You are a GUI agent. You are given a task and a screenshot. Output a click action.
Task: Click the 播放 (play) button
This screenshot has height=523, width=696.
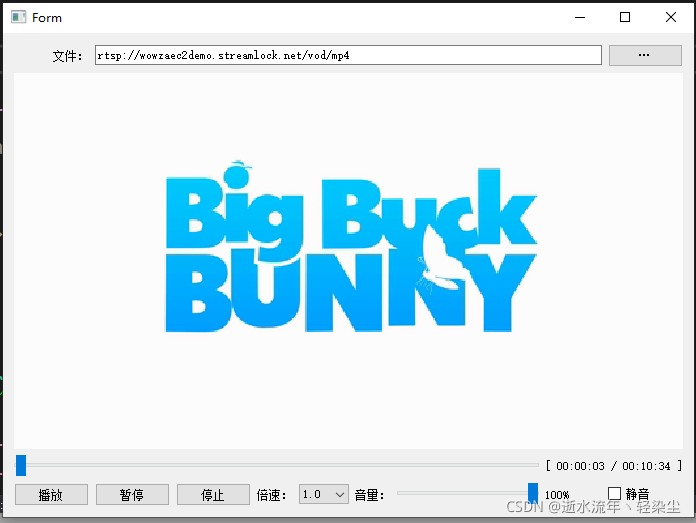[x=51, y=495]
